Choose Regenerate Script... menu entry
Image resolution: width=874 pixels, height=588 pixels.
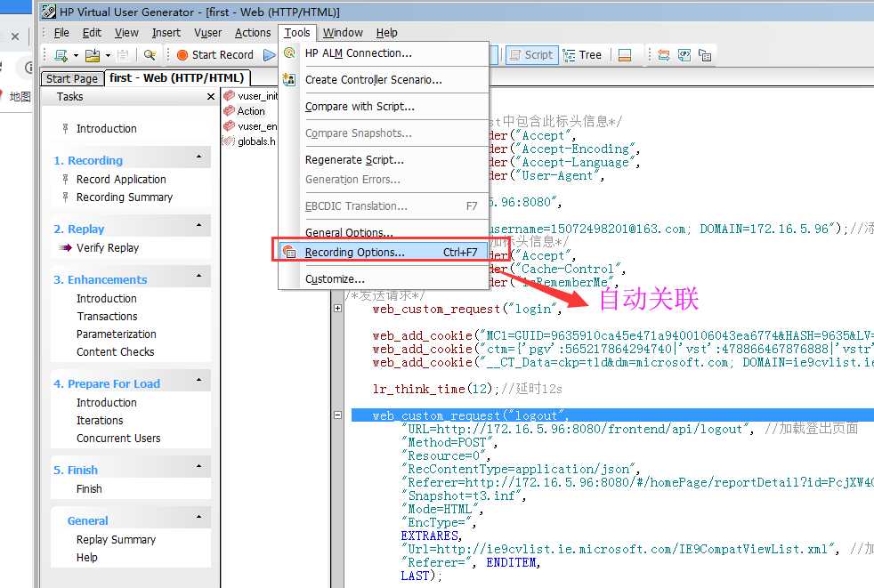[384, 159]
